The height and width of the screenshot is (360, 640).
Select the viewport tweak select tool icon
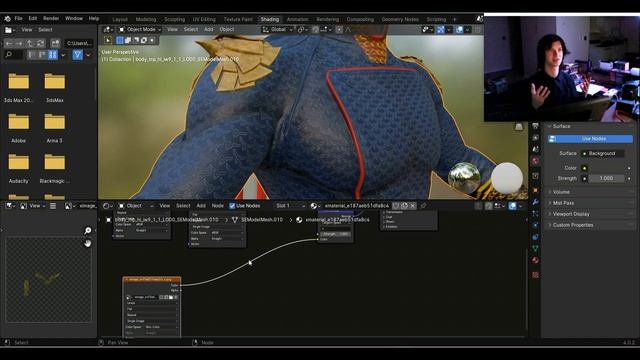click(108, 40)
